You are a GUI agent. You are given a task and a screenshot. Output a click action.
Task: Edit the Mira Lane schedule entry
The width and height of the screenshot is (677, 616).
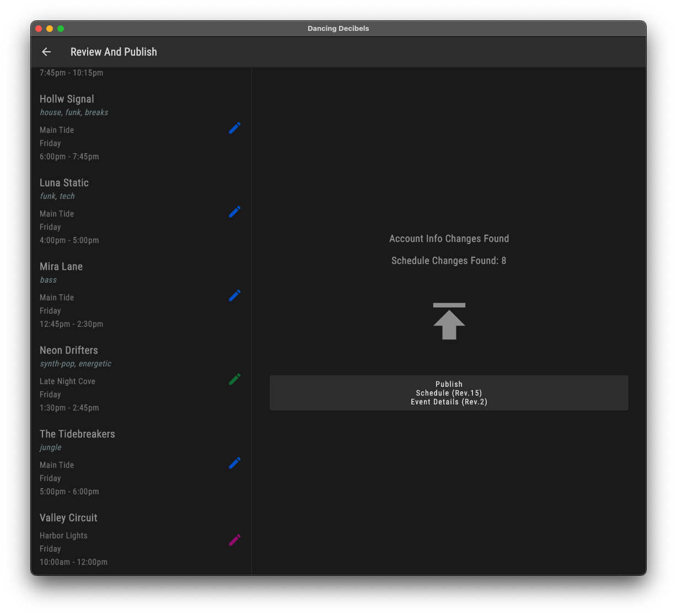[234, 295]
